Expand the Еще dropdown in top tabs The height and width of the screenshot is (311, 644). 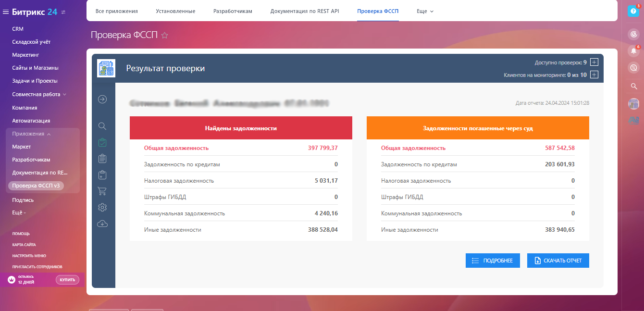(425, 11)
